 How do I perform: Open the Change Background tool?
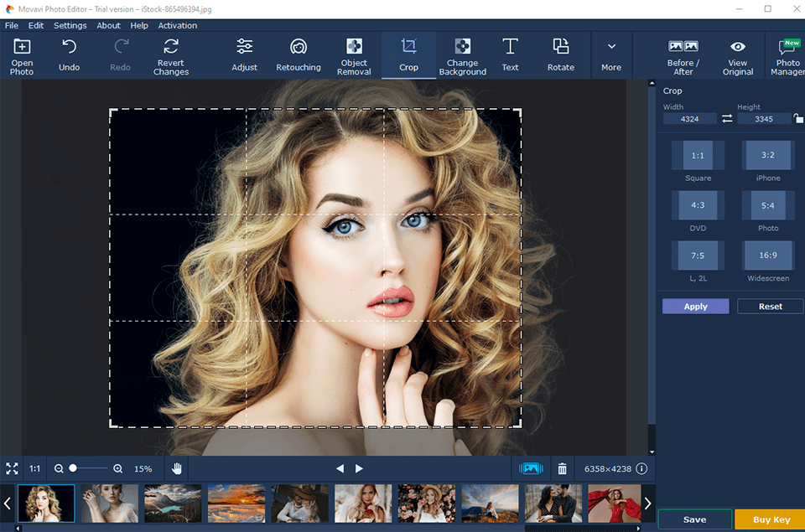pos(463,54)
